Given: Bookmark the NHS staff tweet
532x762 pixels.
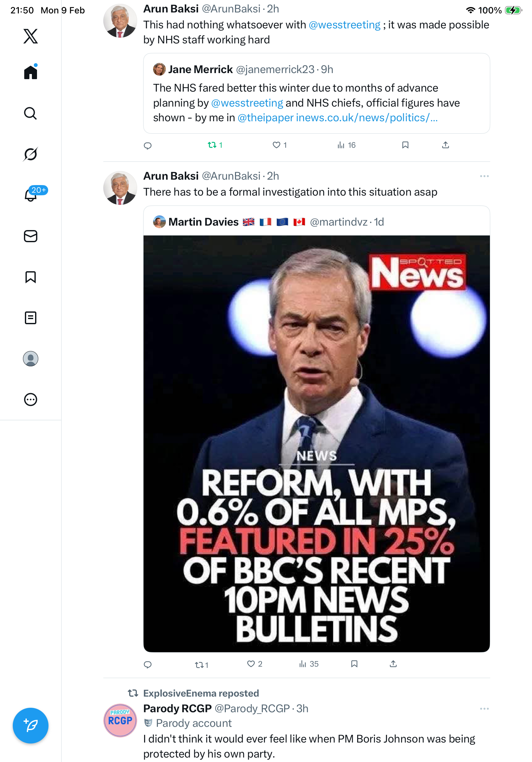Looking at the screenshot, I should [405, 145].
